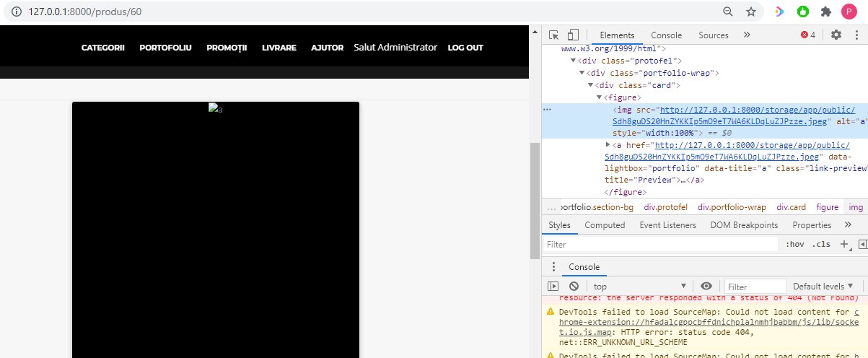Activate the DevTools element inspector tool
This screenshot has height=358, width=868.
coord(554,35)
